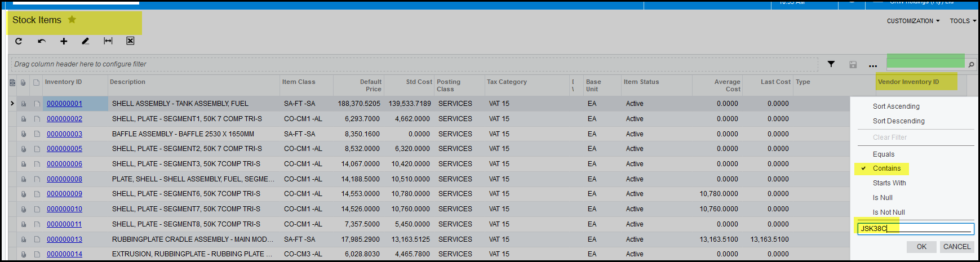Click the Fit to Screen columns icon
The image size is (980, 262).
point(108,41)
